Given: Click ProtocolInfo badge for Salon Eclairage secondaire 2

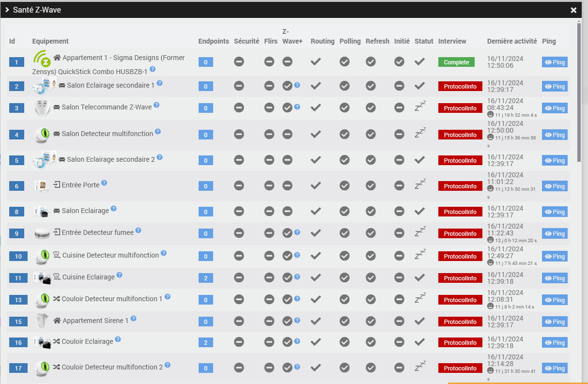Looking at the screenshot, I should 460,160.
